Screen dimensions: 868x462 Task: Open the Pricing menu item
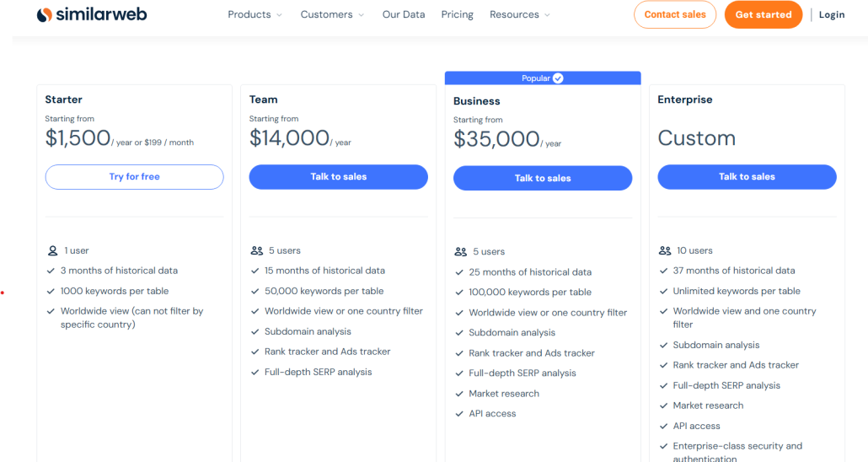coord(457,14)
